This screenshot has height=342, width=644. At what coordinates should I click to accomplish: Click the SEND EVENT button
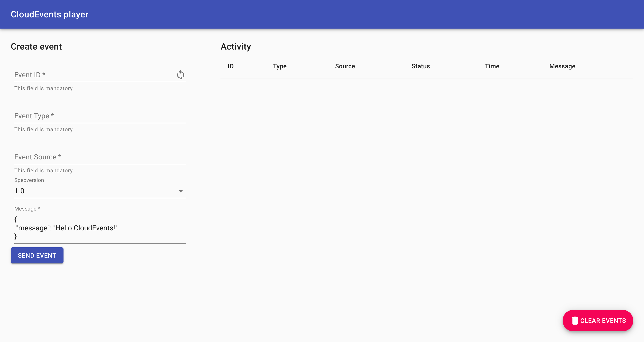point(37,255)
